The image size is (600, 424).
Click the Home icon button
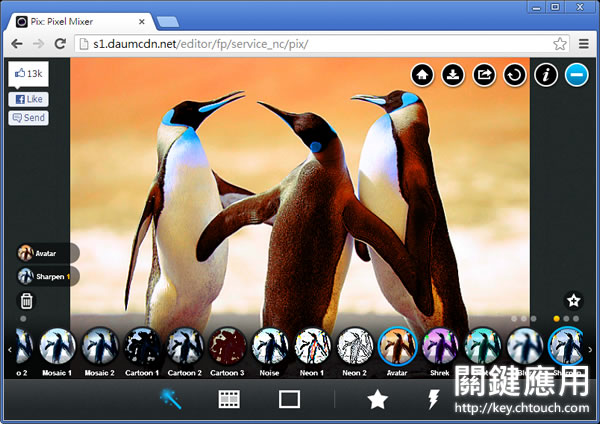pyautogui.click(x=422, y=74)
